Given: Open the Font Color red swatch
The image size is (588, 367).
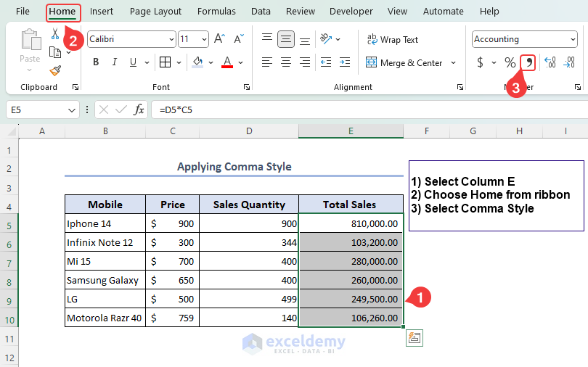Looking at the screenshot, I should click(227, 62).
